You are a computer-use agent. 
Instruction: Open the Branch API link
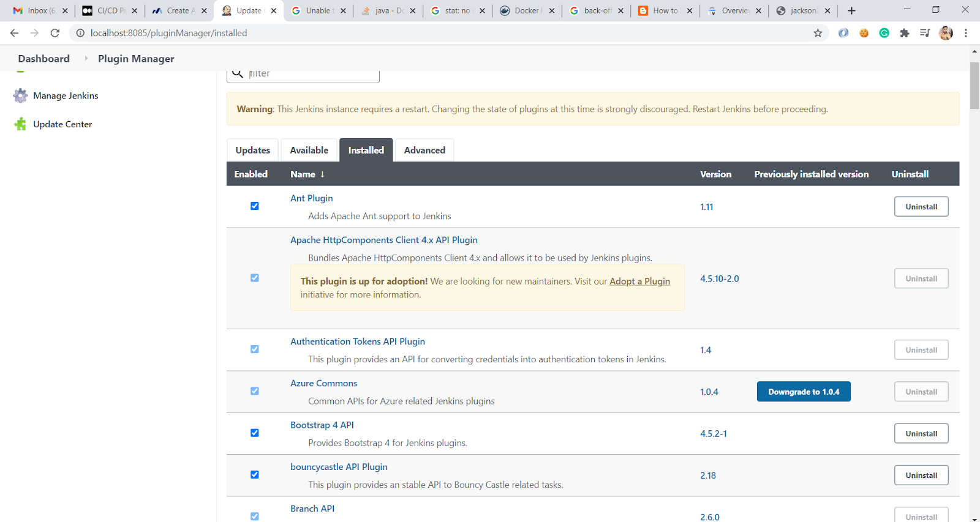point(312,509)
